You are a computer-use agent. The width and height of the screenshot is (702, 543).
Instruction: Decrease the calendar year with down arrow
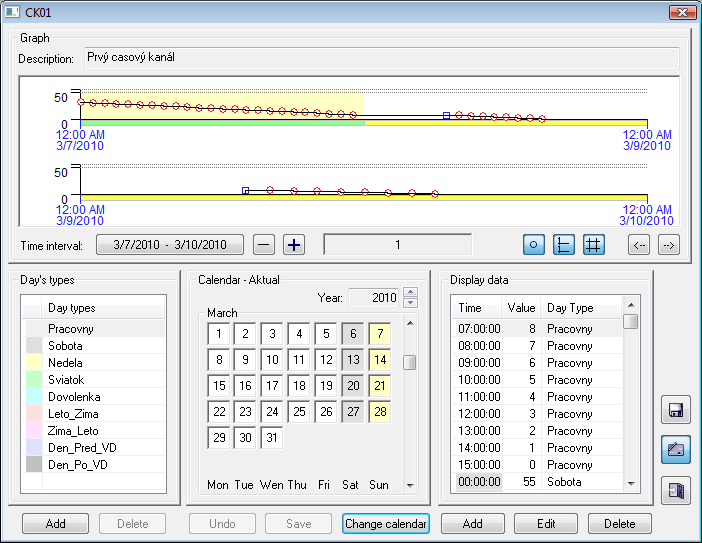tap(410, 302)
